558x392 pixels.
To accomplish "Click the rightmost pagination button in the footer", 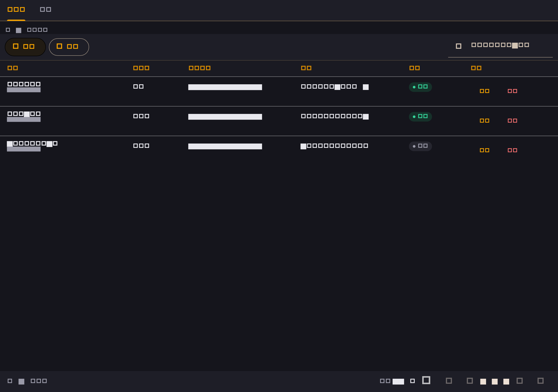I will pos(540,381).
